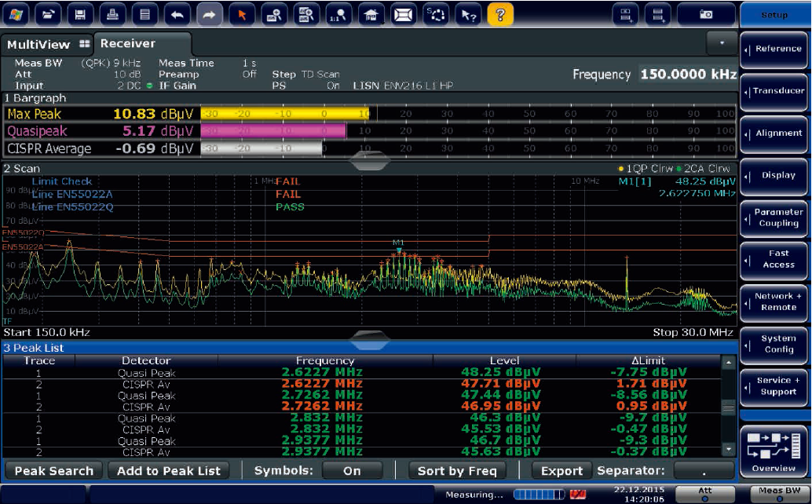Click the Frequency column header in the peak list
The height and width of the screenshot is (504, 812).
(x=324, y=360)
